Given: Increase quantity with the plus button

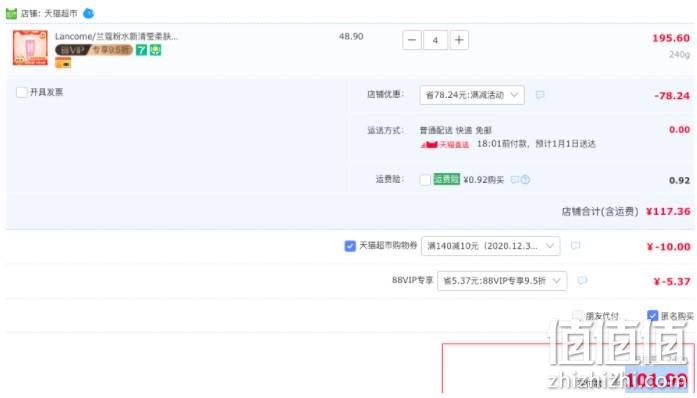Looking at the screenshot, I should (459, 40).
